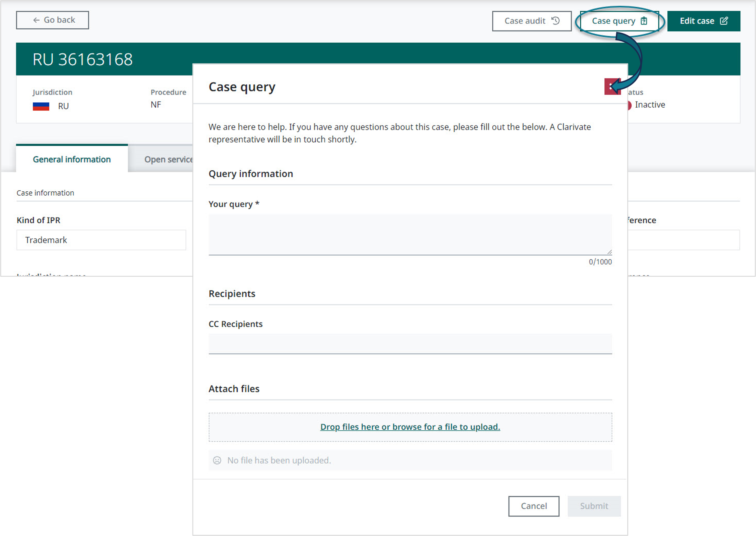Click the Go back button

[52, 20]
